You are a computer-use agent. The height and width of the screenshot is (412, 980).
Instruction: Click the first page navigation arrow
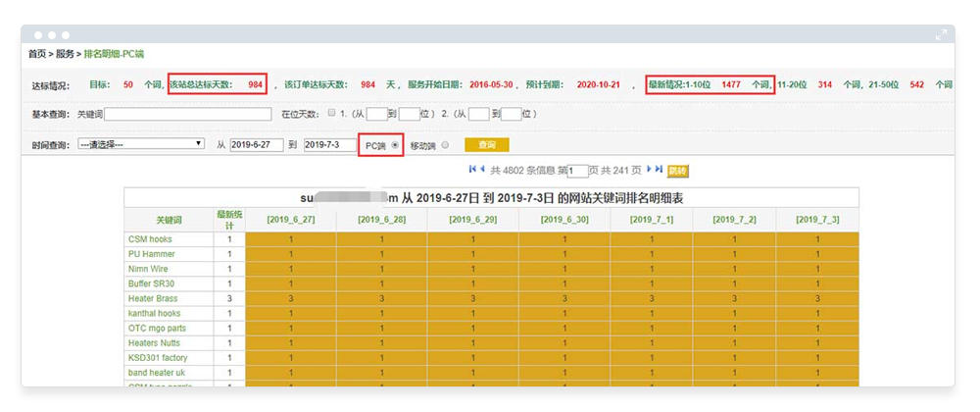[x=471, y=169]
